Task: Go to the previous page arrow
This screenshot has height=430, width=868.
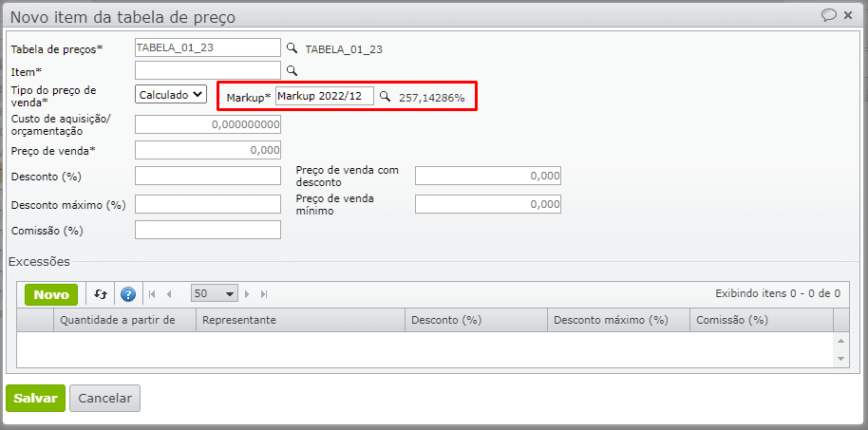Action: click(169, 294)
